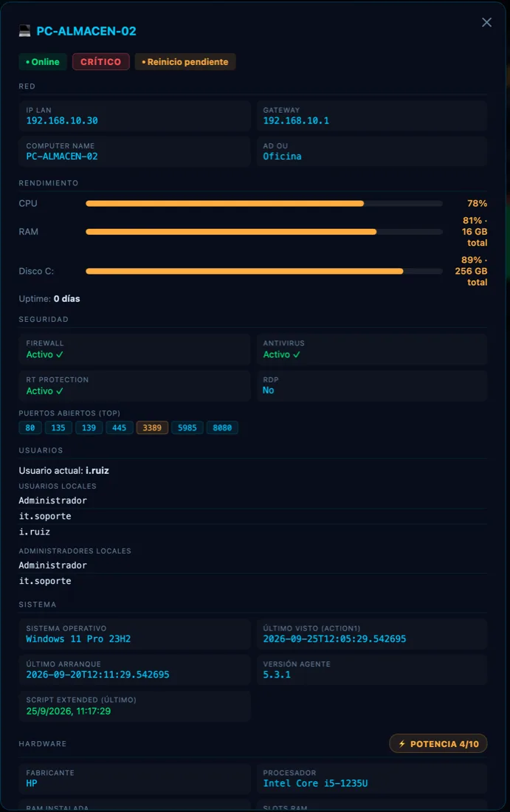Click the 78% CPU value
This screenshot has height=812, width=510.
[477, 204]
